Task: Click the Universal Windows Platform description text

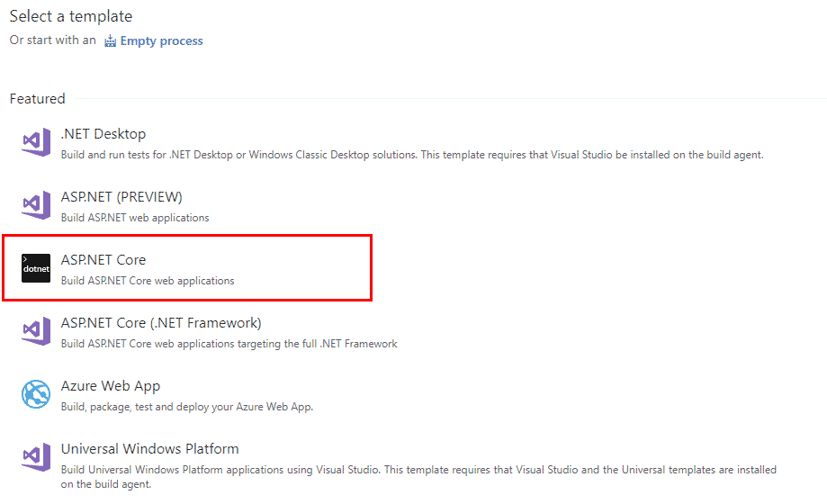Action: [418, 477]
